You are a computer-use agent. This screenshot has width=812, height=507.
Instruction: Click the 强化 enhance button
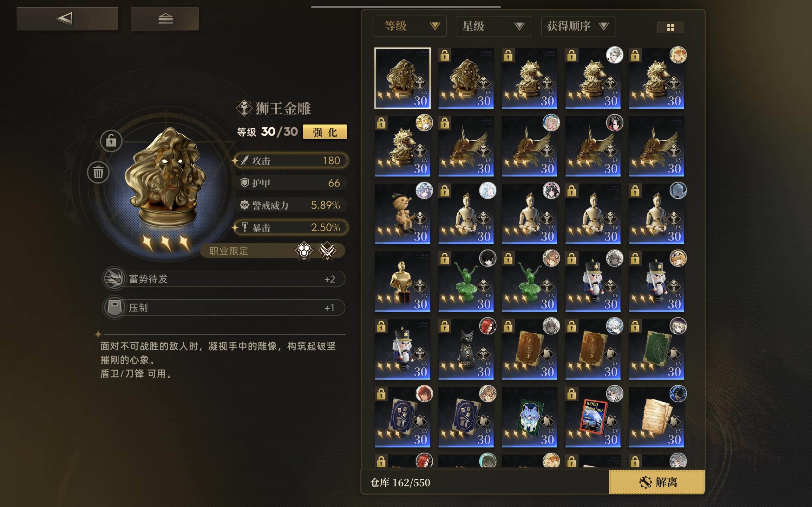(325, 132)
